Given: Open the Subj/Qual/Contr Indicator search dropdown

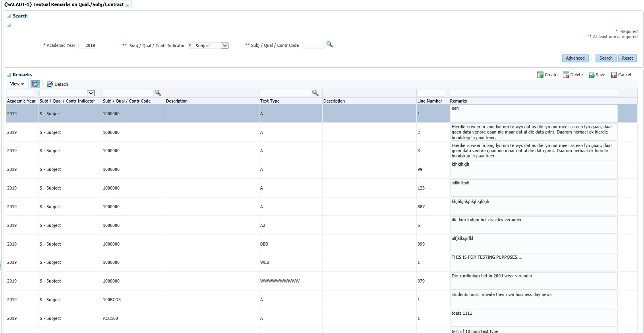Looking at the screenshot, I should pyautogui.click(x=224, y=46).
